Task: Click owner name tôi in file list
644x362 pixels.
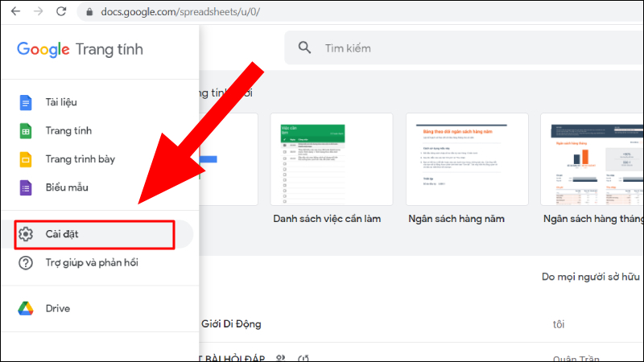Action: (x=559, y=324)
